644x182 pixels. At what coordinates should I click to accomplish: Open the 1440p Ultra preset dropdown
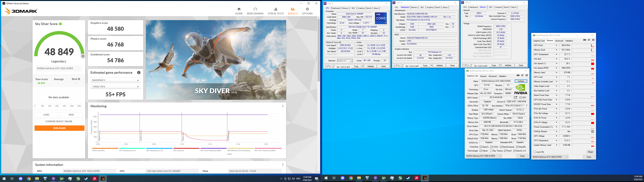click(115, 86)
